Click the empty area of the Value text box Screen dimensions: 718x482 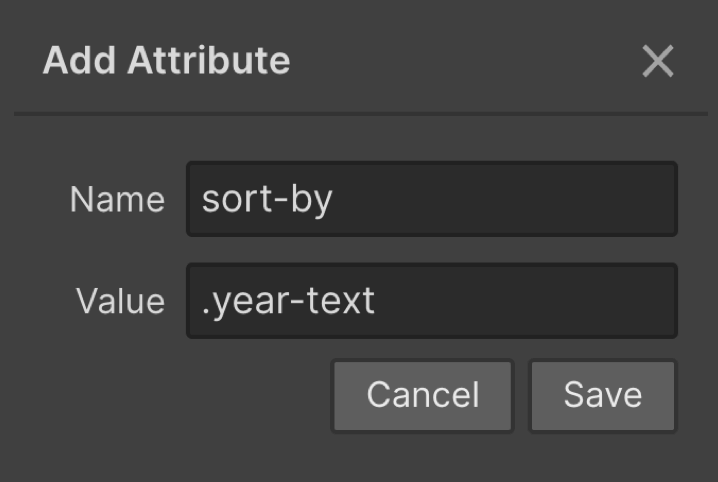click(524, 301)
